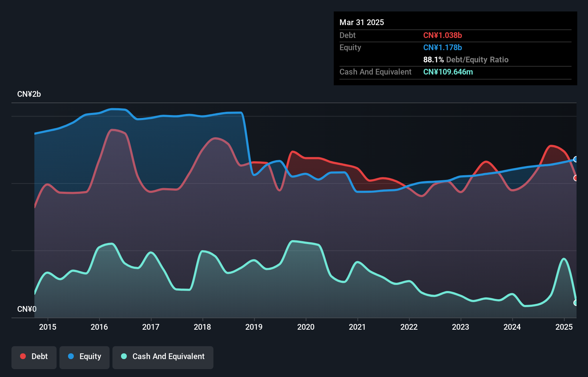Click the 2016 x-axis label
Image resolution: width=588 pixels, height=377 pixels.
pyautogui.click(x=99, y=327)
